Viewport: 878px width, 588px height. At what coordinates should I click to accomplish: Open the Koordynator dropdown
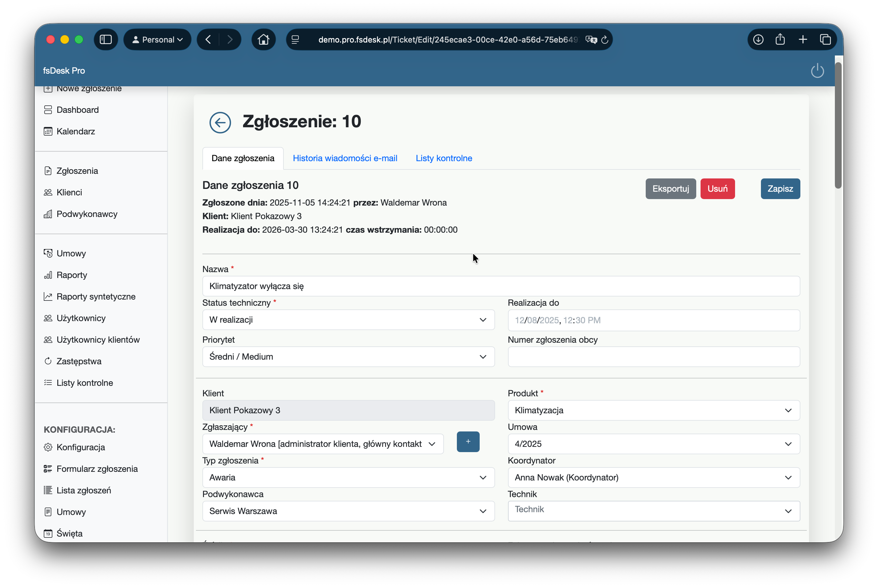tap(653, 477)
